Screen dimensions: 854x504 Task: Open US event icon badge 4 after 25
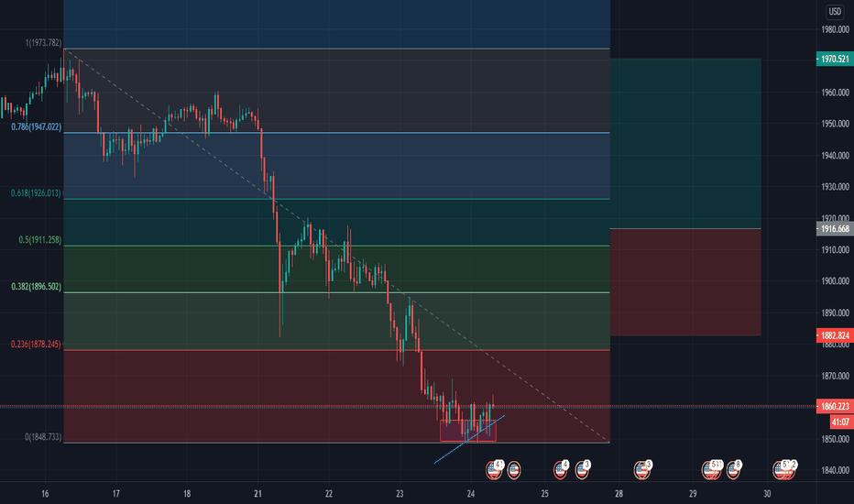(x=561, y=470)
